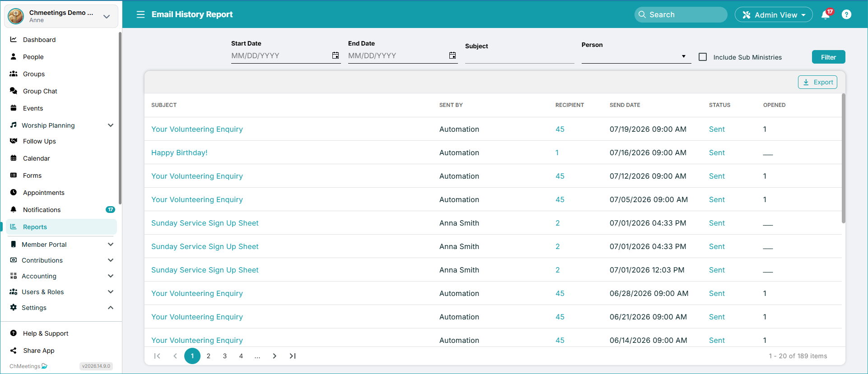Image resolution: width=868 pixels, height=374 pixels.
Task: Go to page 4
Action: pos(241,356)
